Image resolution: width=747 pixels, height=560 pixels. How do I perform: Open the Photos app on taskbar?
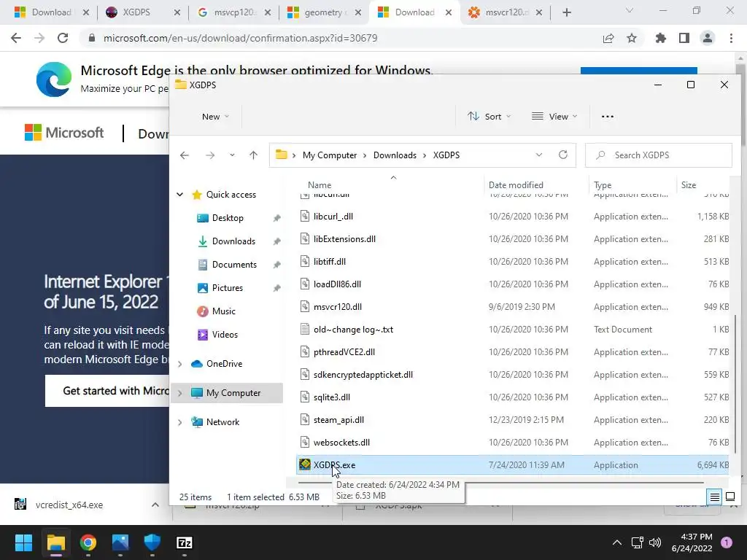point(120,542)
